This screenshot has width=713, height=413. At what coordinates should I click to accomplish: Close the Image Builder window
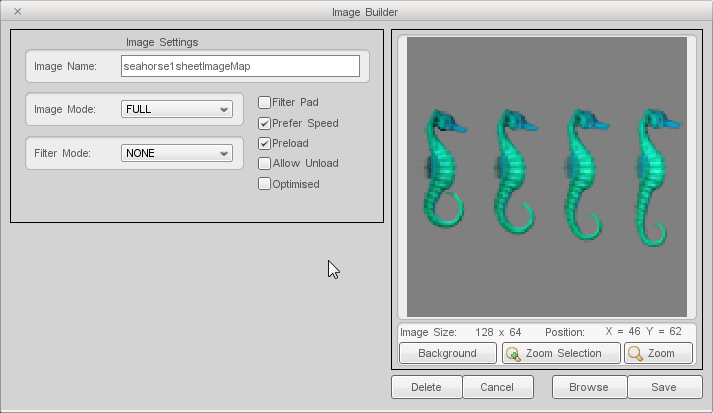point(18,11)
